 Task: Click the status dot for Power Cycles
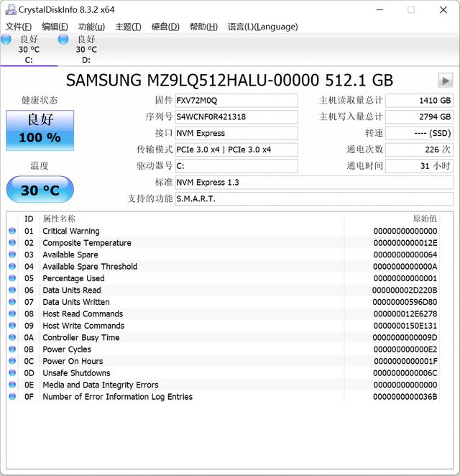(12, 349)
